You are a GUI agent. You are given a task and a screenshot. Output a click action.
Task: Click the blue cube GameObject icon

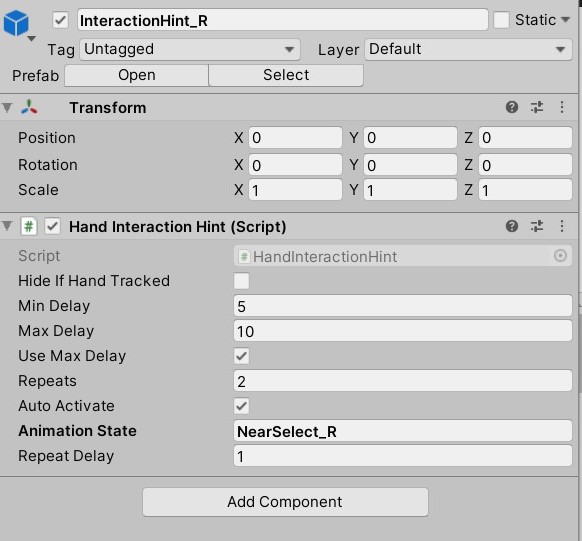tap(16, 23)
